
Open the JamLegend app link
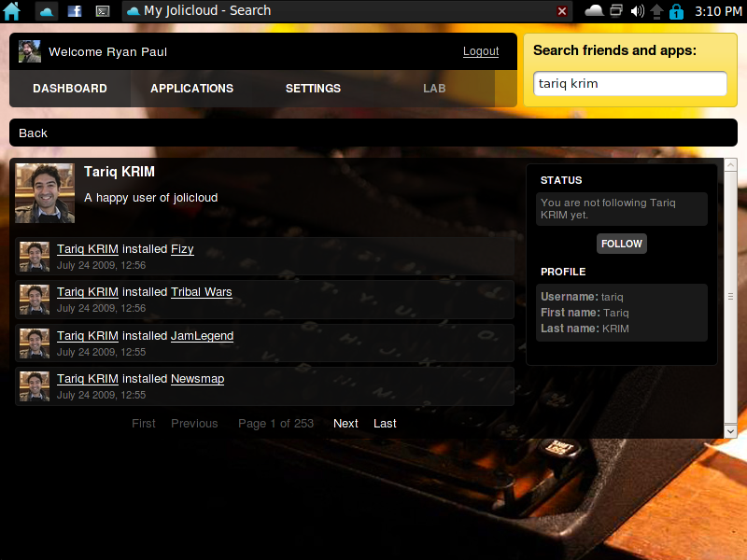tap(202, 336)
